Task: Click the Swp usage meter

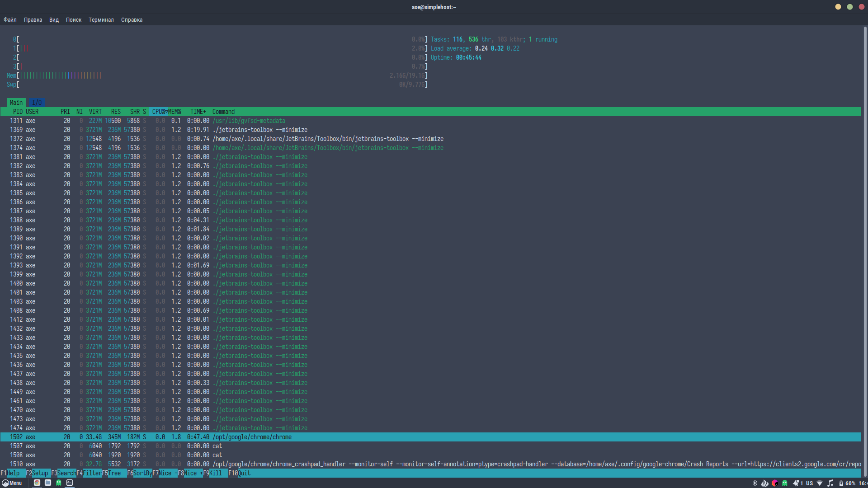Action: pos(217,84)
